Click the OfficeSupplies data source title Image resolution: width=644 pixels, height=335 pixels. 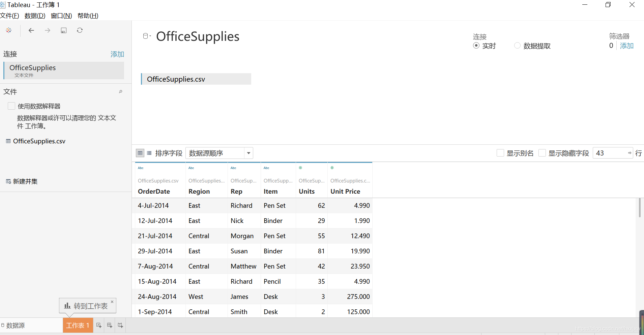(198, 36)
